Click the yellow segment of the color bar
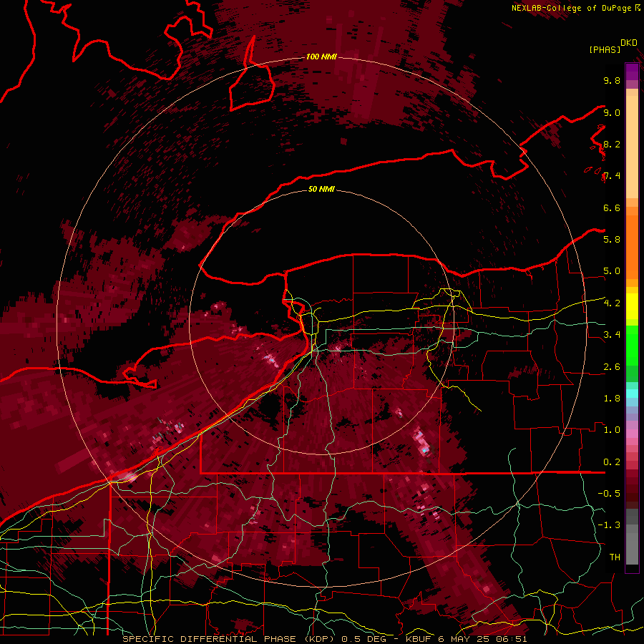 click(632, 306)
